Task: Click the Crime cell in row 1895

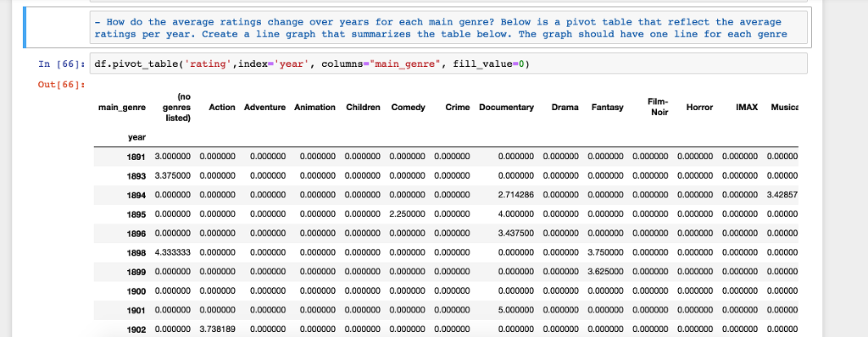Action: (x=453, y=214)
